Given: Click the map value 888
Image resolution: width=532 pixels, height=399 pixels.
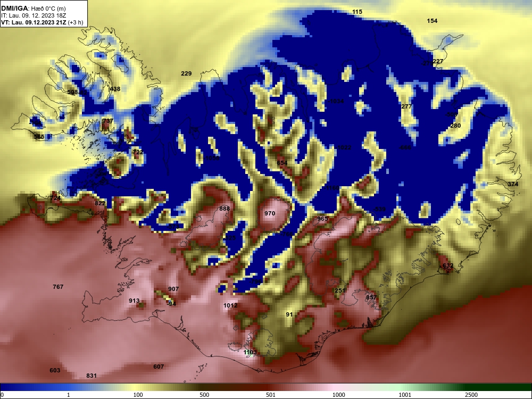Looking at the screenshot, I should tap(225, 209).
